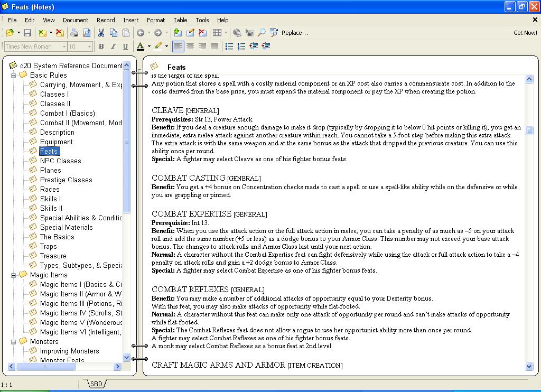
Task: Select the Equipment note in the tree
Action: pyautogui.click(x=56, y=142)
